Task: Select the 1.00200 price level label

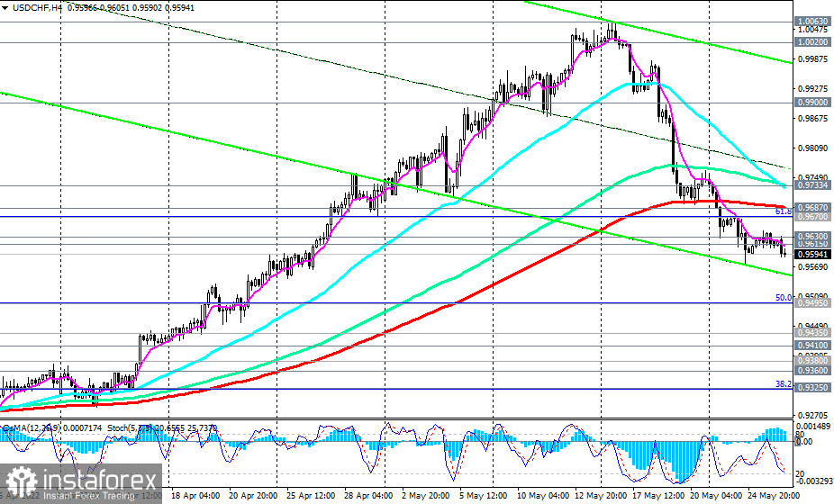Action: point(812,42)
